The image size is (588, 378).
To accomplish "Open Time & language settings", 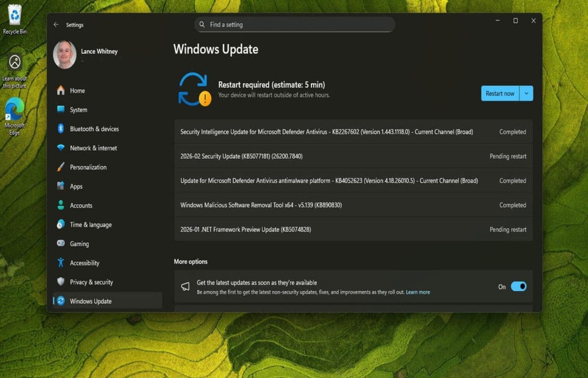I will (x=108, y=225).
